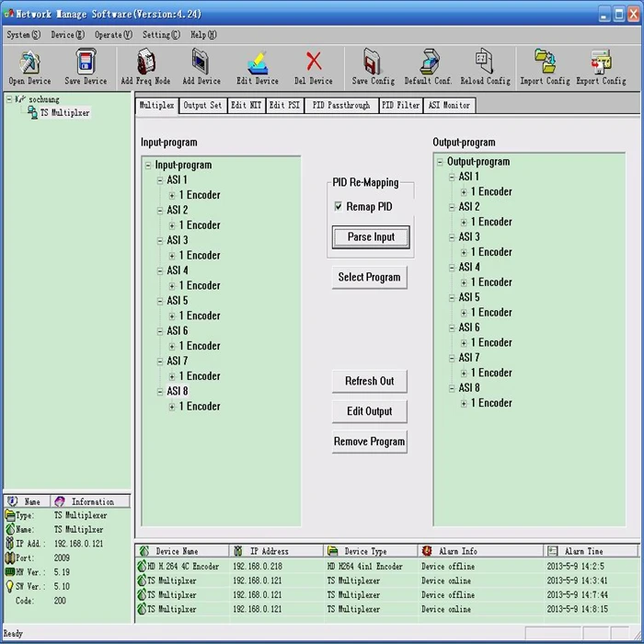644x644 pixels.
Task: Open the System(S) menu
Action: tap(24, 35)
